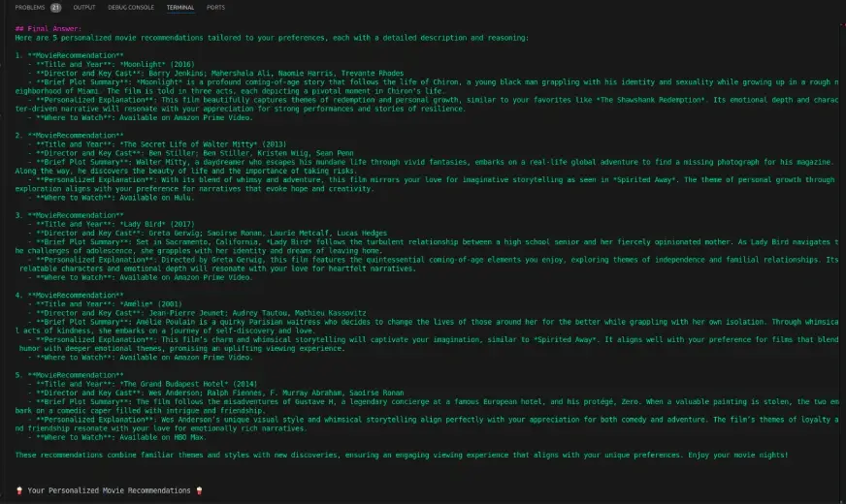
Task: Click the 'Available on Hulu.' line
Action: tap(112, 198)
